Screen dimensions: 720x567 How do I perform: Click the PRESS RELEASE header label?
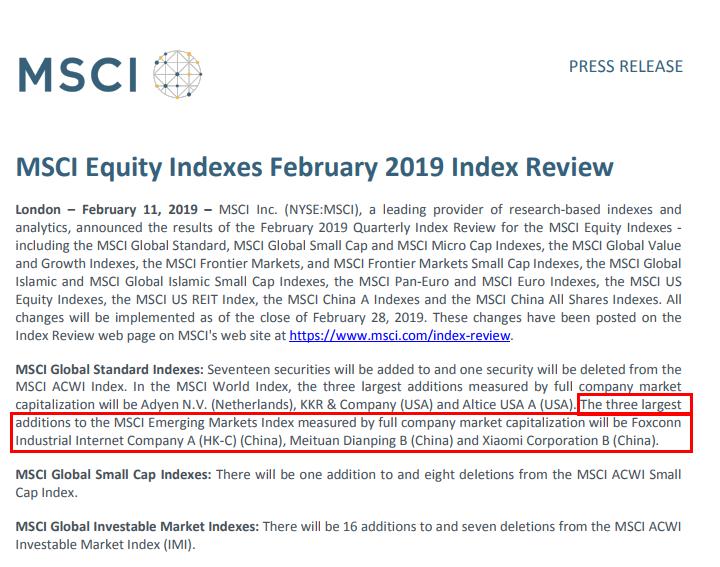[625, 67]
